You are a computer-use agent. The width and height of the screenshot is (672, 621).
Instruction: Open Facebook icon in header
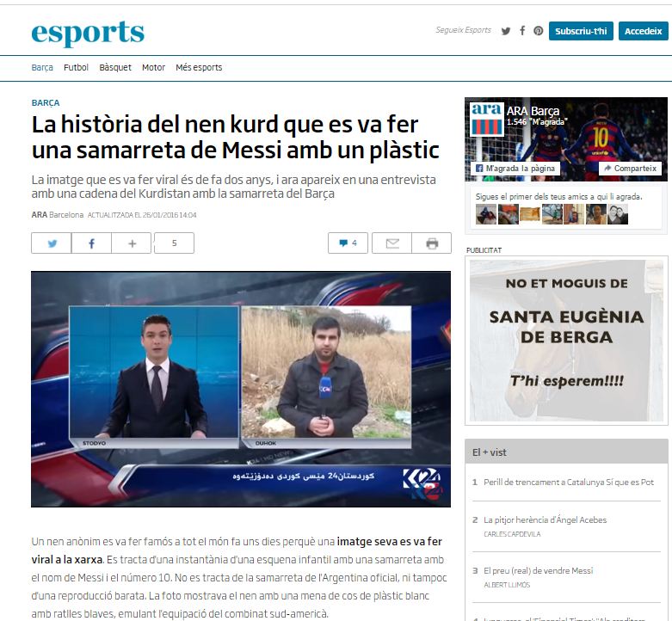pos(522,30)
